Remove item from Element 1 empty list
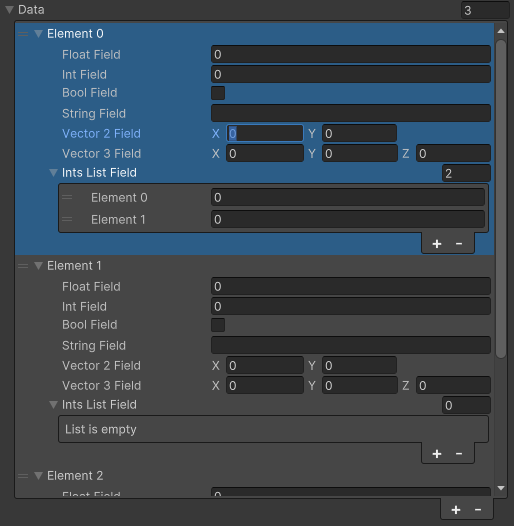 [x=459, y=454]
